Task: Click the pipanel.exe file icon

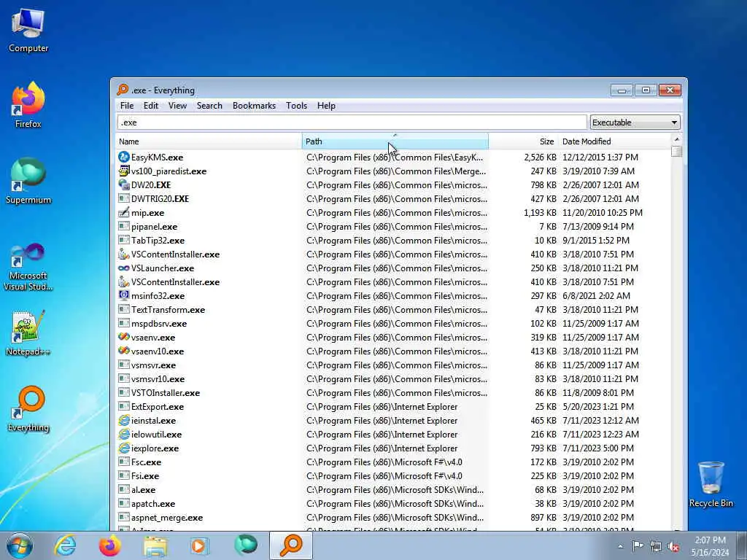Action: click(124, 226)
